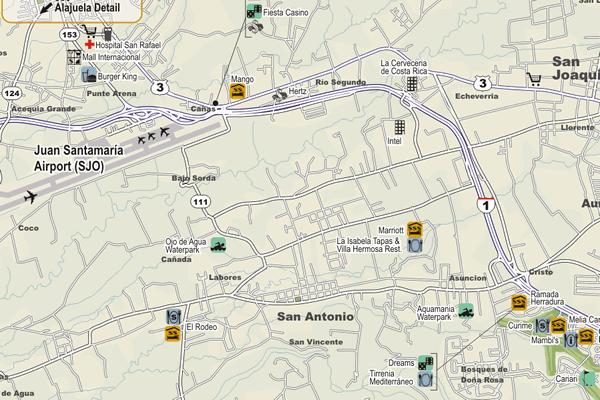The width and height of the screenshot is (600, 400).
Task: Select the Aquamania Waterpark swimmer icon
Action: 466,311
